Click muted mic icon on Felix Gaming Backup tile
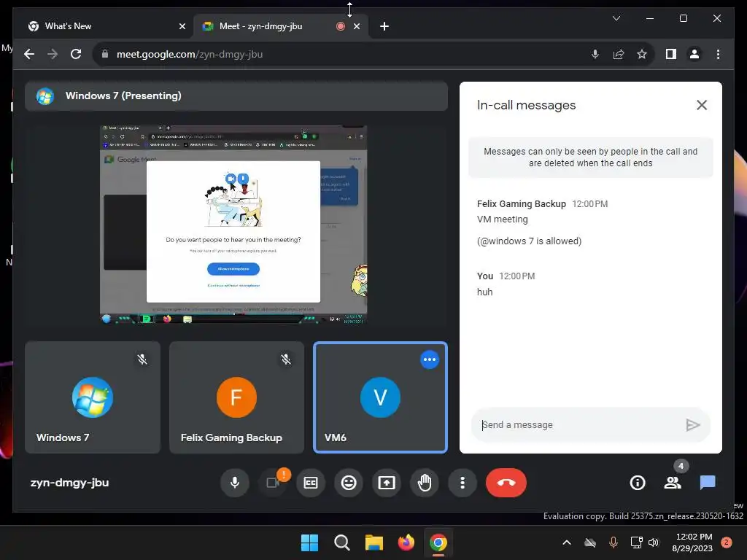This screenshot has height=560, width=747. point(286,359)
